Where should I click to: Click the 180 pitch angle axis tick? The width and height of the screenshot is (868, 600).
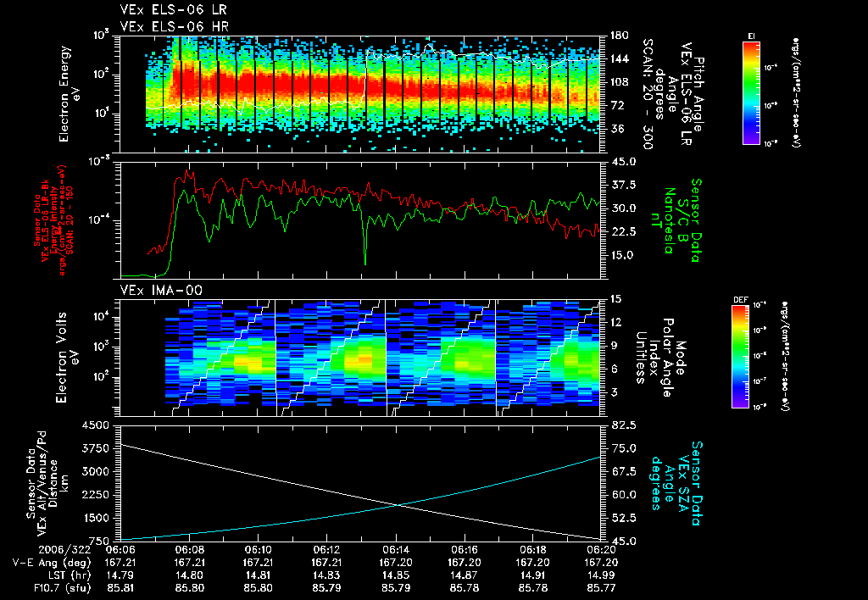click(620, 36)
